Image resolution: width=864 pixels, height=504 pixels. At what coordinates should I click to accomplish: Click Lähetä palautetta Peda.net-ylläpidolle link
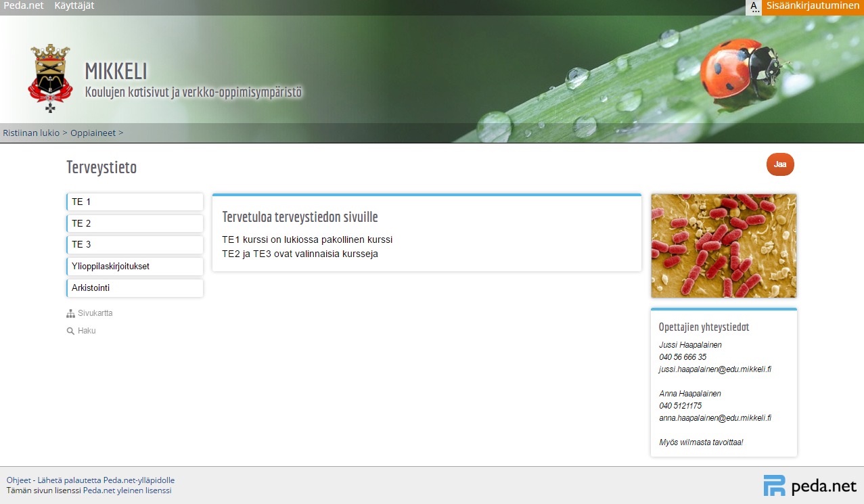click(x=106, y=480)
